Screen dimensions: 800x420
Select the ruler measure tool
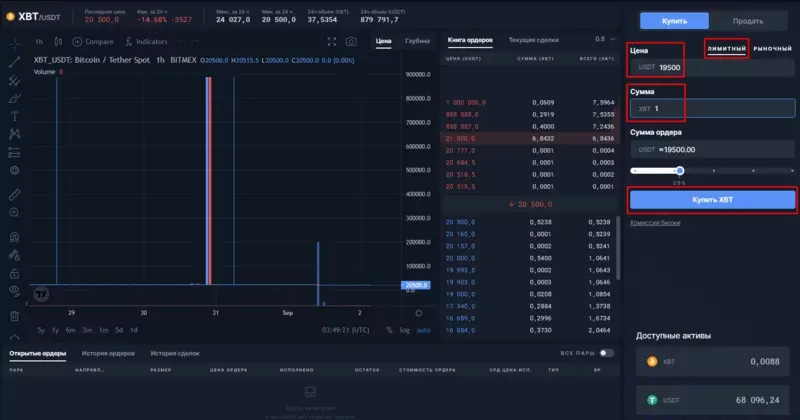click(x=14, y=194)
